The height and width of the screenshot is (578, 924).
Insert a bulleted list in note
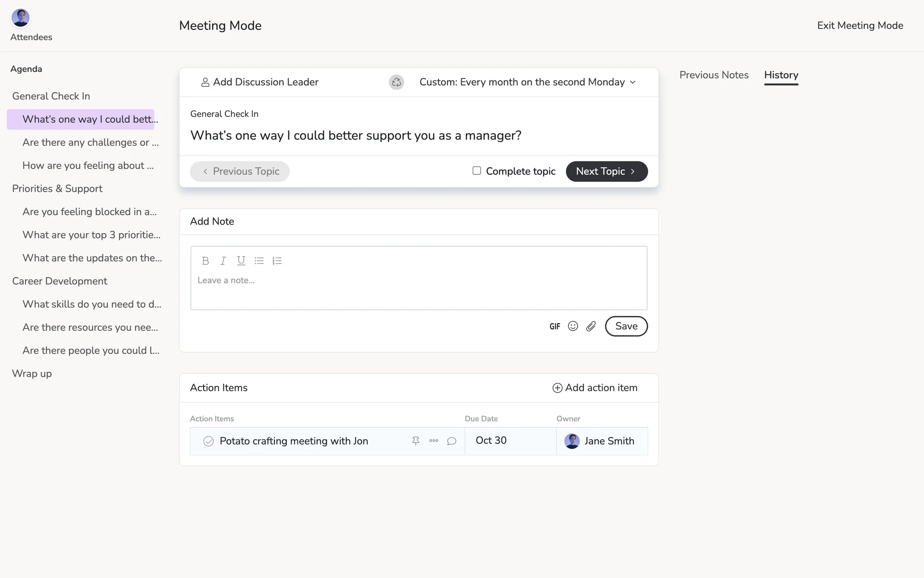coord(259,261)
